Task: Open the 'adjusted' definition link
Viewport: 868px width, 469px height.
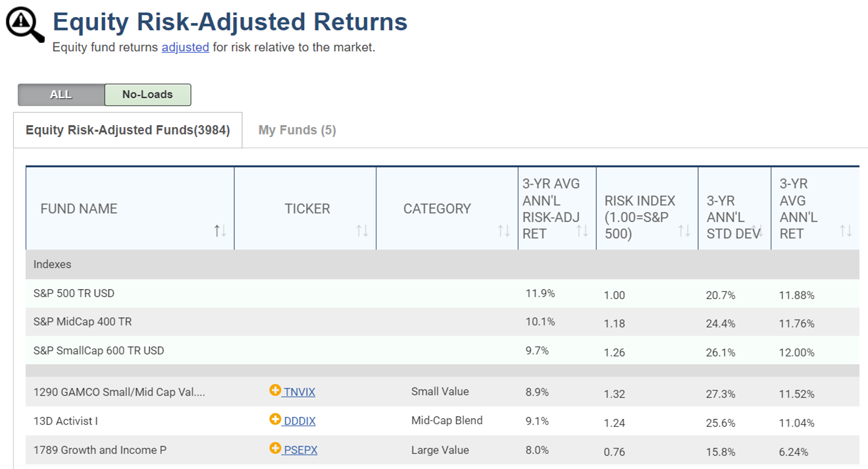Action: click(x=185, y=47)
